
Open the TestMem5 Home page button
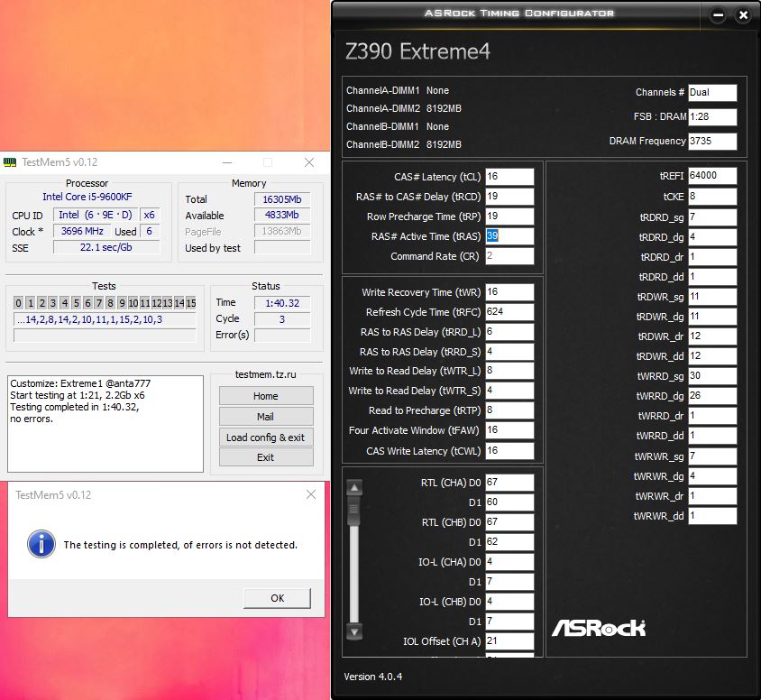266,396
